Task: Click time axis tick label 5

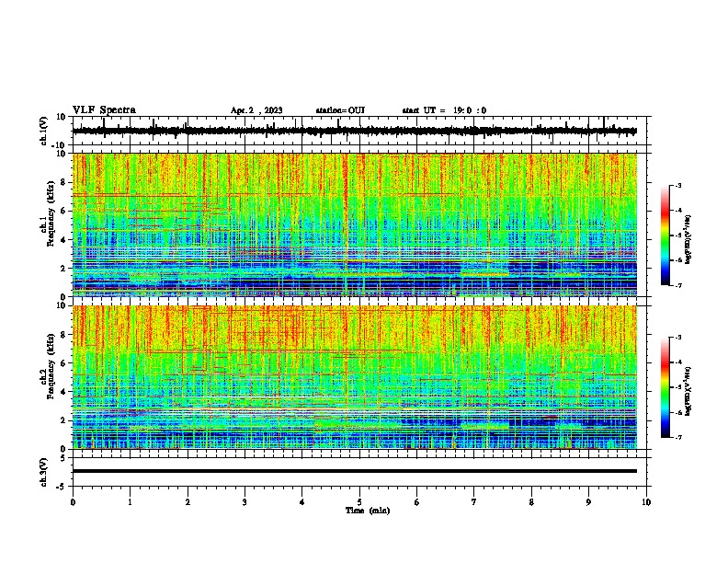Action: click(x=359, y=502)
